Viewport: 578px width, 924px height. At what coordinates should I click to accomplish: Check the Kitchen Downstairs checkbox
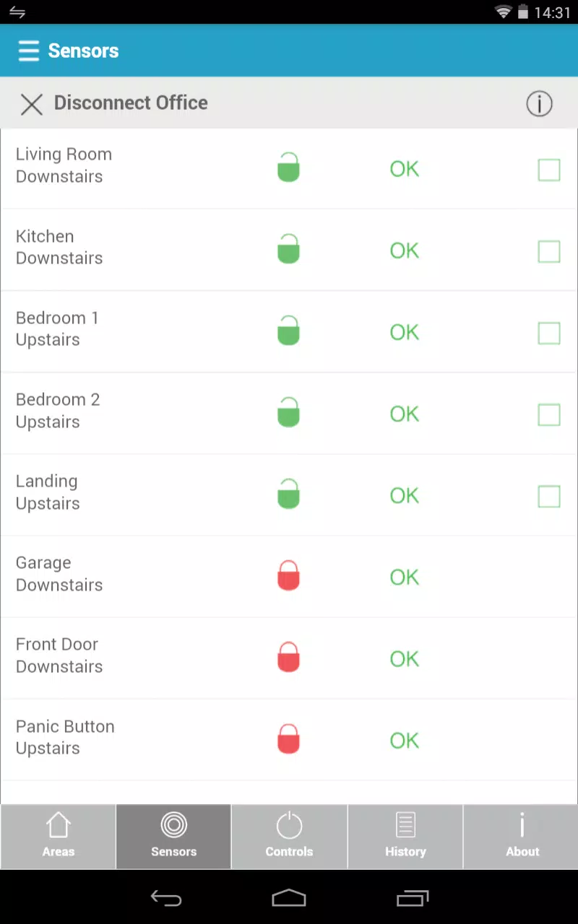[x=549, y=251]
